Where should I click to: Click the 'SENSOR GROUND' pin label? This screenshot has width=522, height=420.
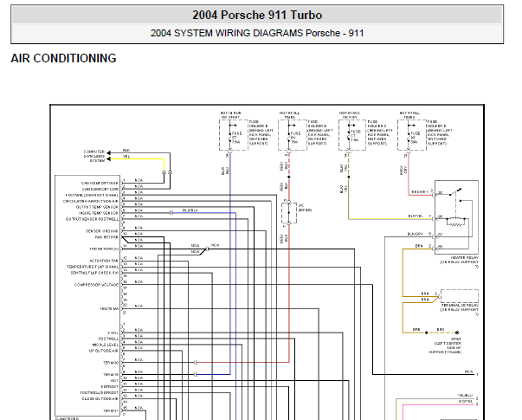point(102,231)
